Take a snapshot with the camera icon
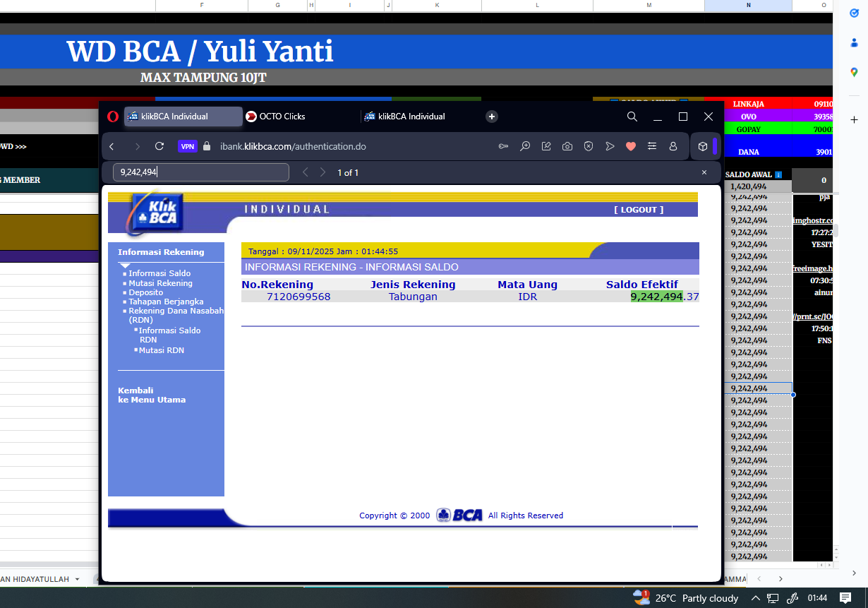Viewport: 868px width, 608px height. [x=567, y=146]
